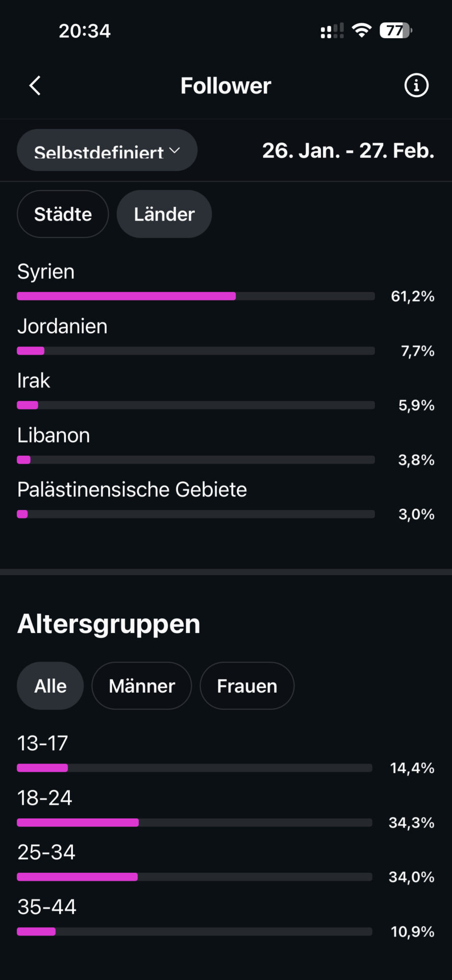The image size is (452, 980).
Task: Tap the Jordanien country label
Action: tap(62, 326)
